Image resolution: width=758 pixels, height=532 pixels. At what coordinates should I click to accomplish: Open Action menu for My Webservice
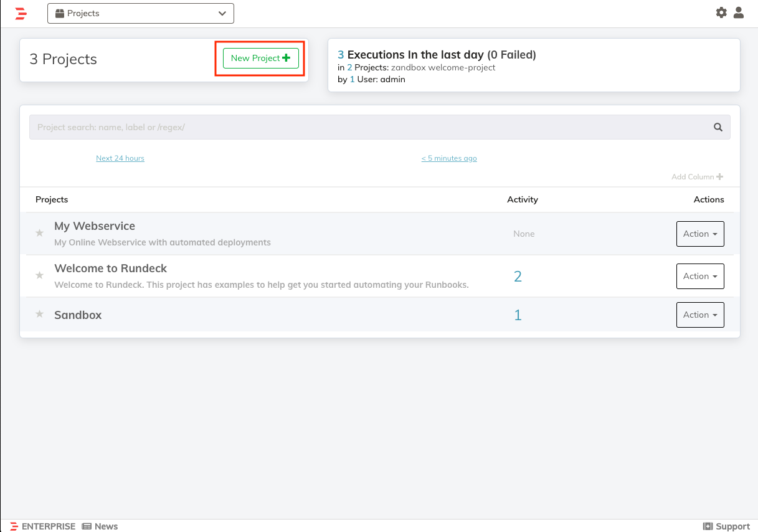700,234
